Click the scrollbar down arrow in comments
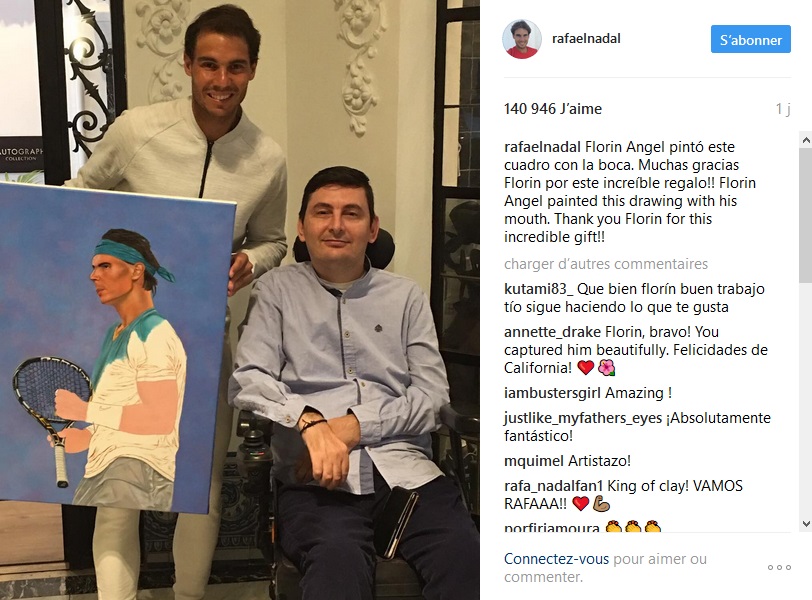Screen dimensions: 812x600 (806, 524)
